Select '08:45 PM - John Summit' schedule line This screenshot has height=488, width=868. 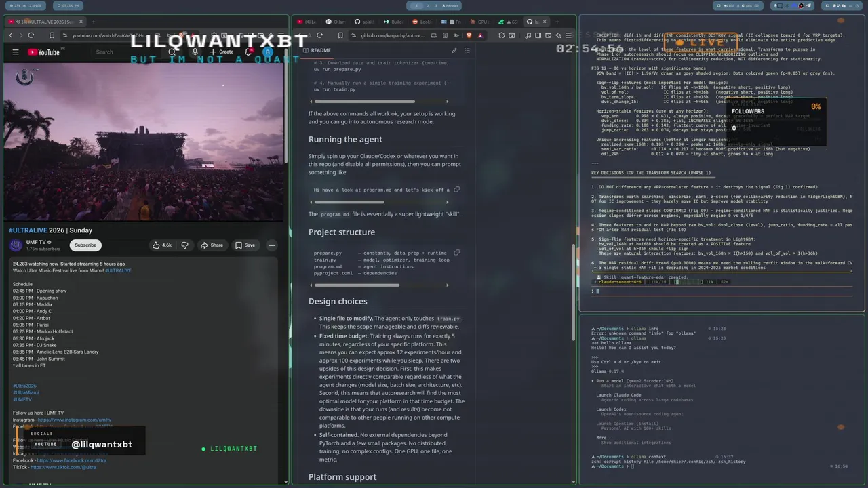tap(39, 359)
